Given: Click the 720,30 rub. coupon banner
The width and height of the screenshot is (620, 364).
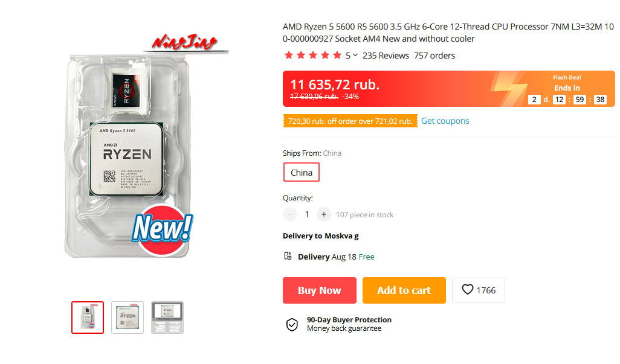Looking at the screenshot, I should [350, 121].
